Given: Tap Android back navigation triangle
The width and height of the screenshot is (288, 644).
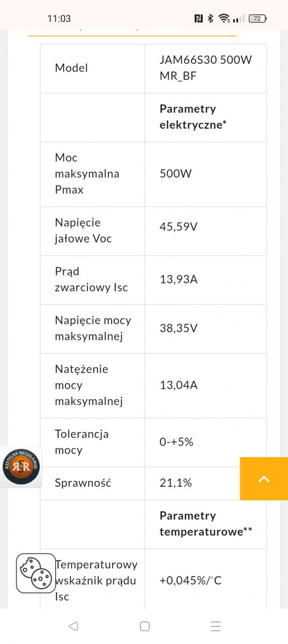Looking at the screenshot, I should click(73, 626).
